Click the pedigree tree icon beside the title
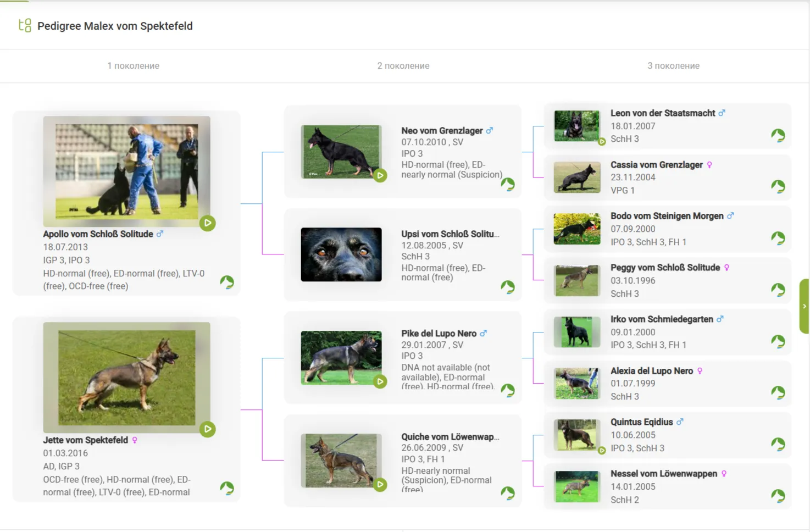The height and width of the screenshot is (532, 810). coord(25,26)
